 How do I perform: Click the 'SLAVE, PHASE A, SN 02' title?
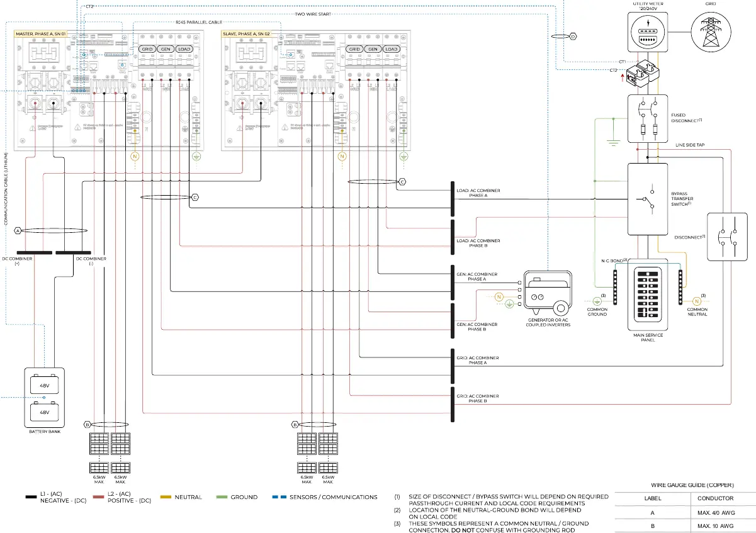pos(246,33)
